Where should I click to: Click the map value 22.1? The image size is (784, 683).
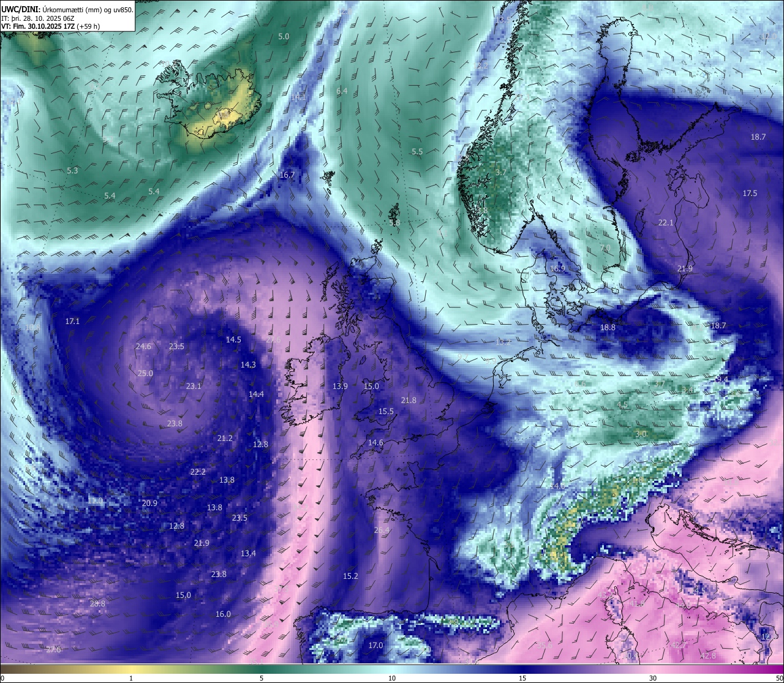(x=666, y=223)
